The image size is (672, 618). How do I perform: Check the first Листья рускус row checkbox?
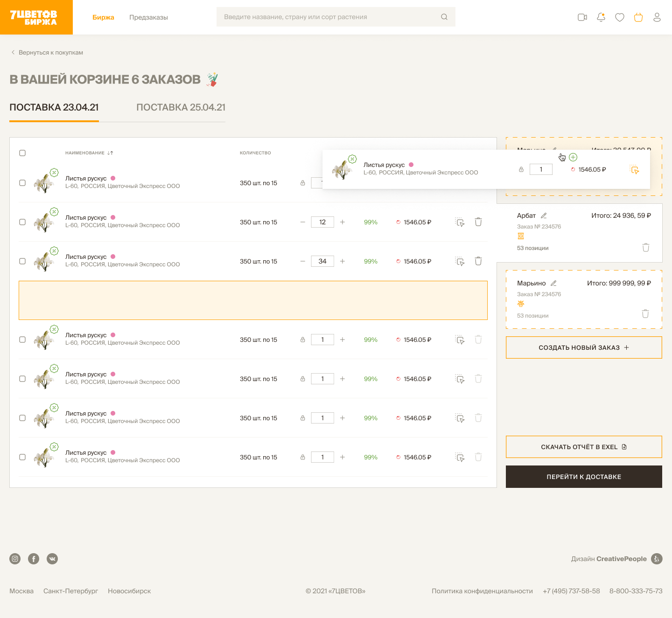click(x=22, y=183)
